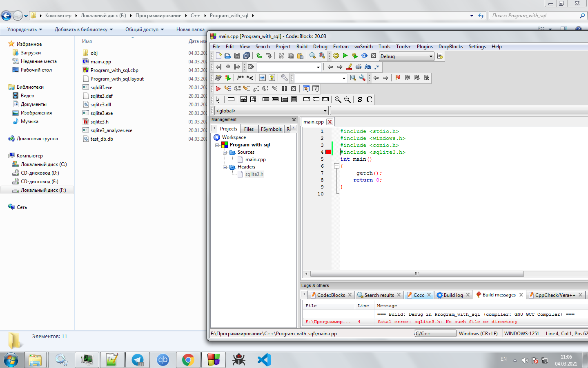This screenshot has height=368, width=588.
Task: Click the Abort build icon
Action: tap(373, 56)
